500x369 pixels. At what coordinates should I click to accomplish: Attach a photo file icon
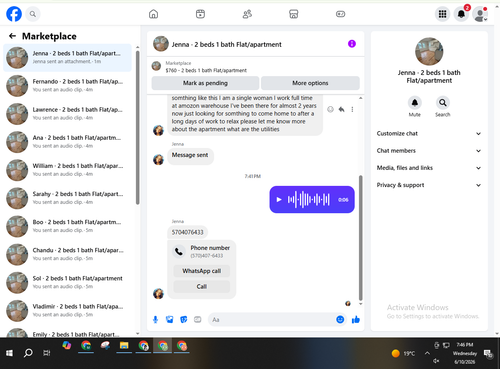click(x=170, y=320)
